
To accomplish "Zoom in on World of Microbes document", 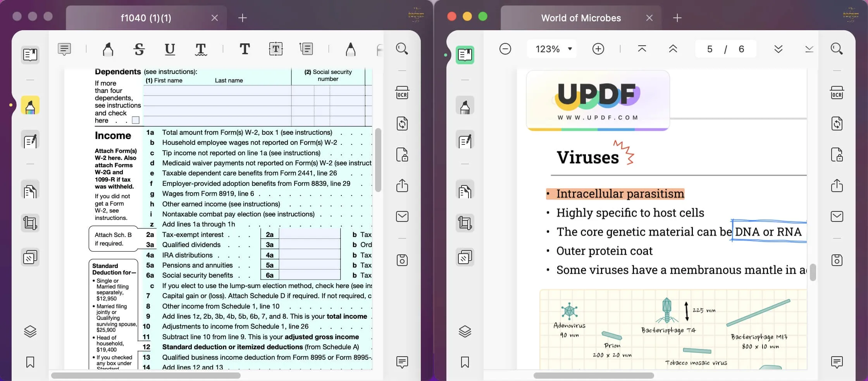I will pos(598,49).
